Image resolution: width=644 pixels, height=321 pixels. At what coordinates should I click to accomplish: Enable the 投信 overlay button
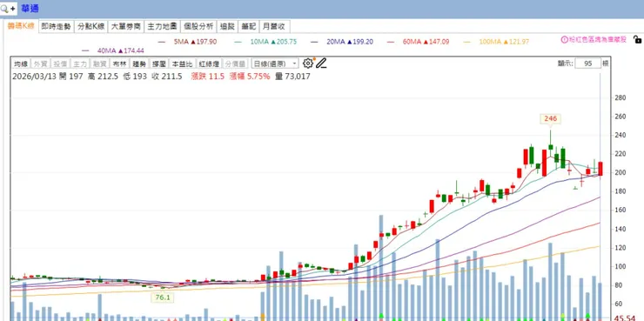click(60, 64)
